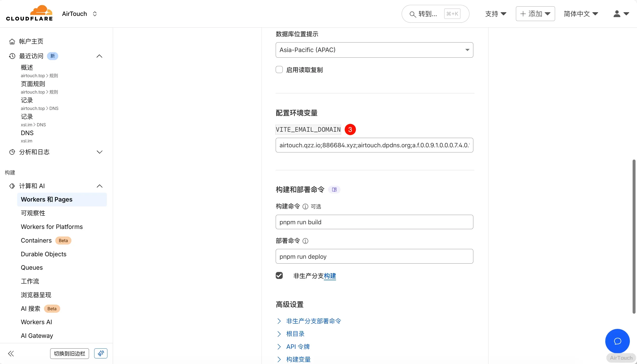Click the 切换到旧边栏 button
The image size is (637, 364).
[69, 353]
